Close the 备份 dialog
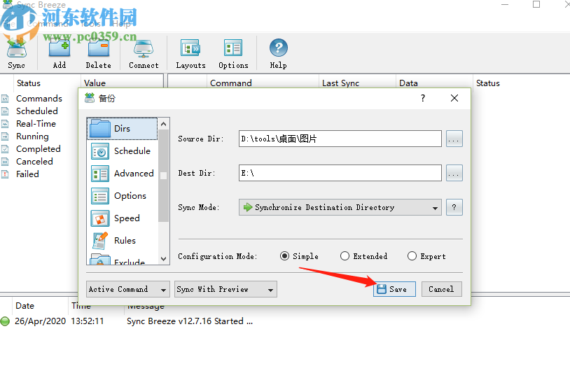 tap(454, 98)
